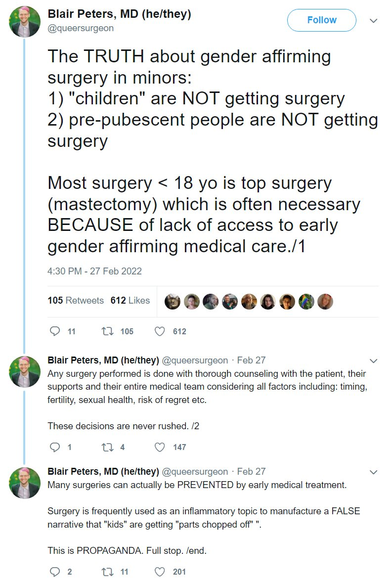Like the main tweet with 612 likes
392x584 pixels.
pos(160,331)
